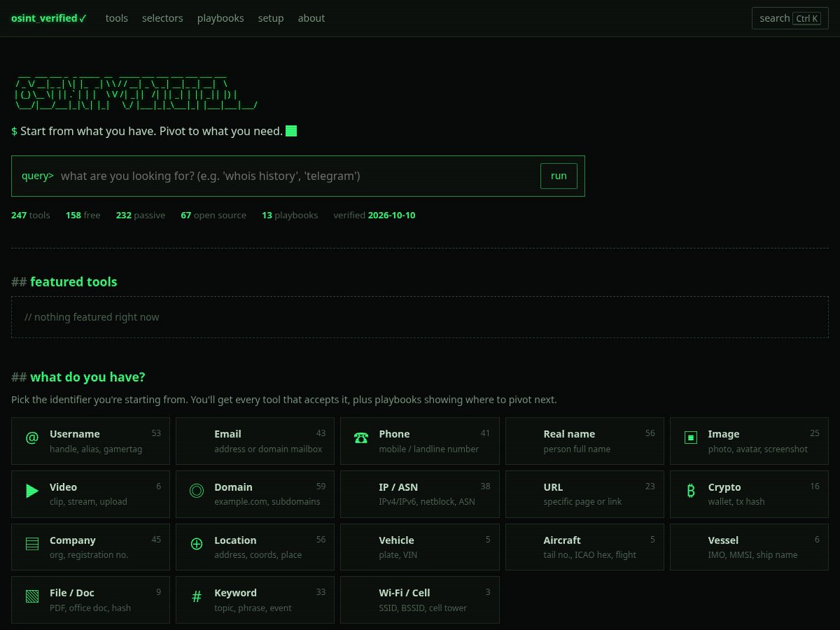The height and width of the screenshot is (630, 840).
Task: Click 'handle, alias, gamertag' subtitle
Action: coord(96,449)
